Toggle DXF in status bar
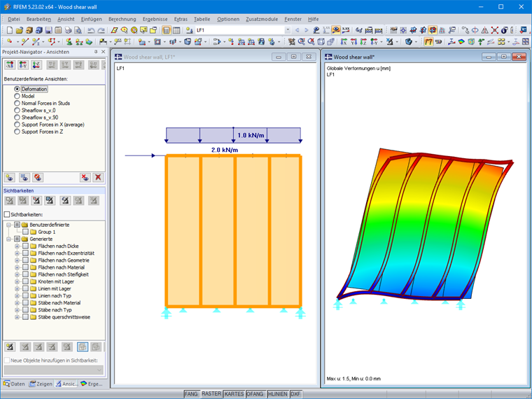Viewport: 532px width, 399px height. point(295,394)
